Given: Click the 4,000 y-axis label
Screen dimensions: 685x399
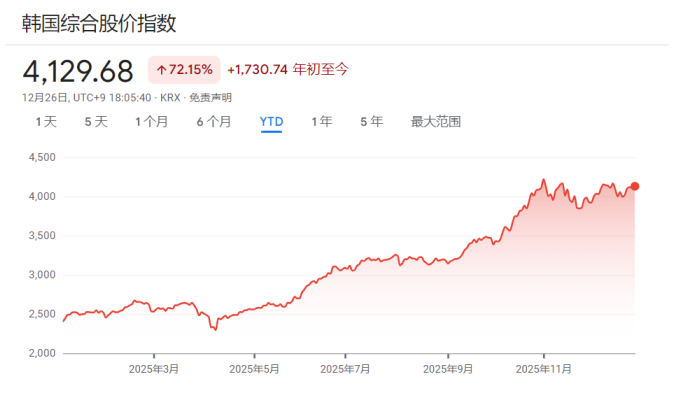Looking at the screenshot, I should [42, 197].
